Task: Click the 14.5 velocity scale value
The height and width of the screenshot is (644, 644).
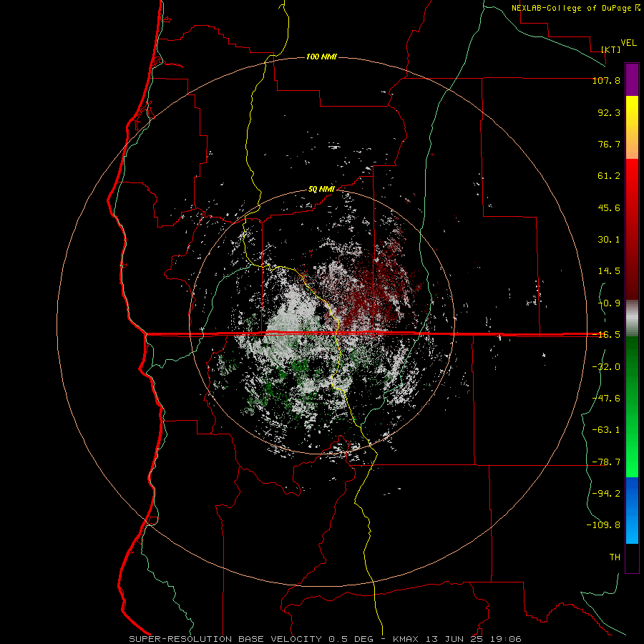Action: [x=609, y=271]
